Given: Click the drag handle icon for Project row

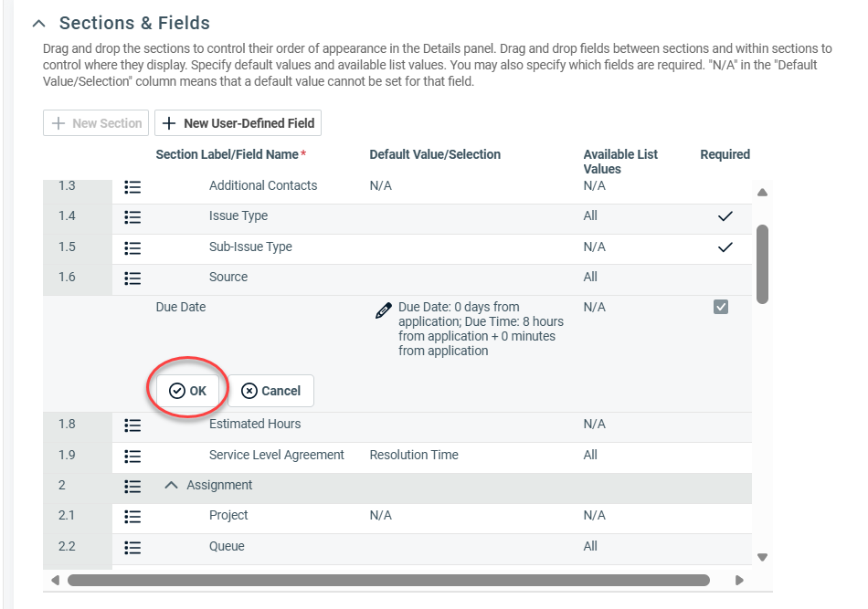Looking at the screenshot, I should pyautogui.click(x=132, y=517).
